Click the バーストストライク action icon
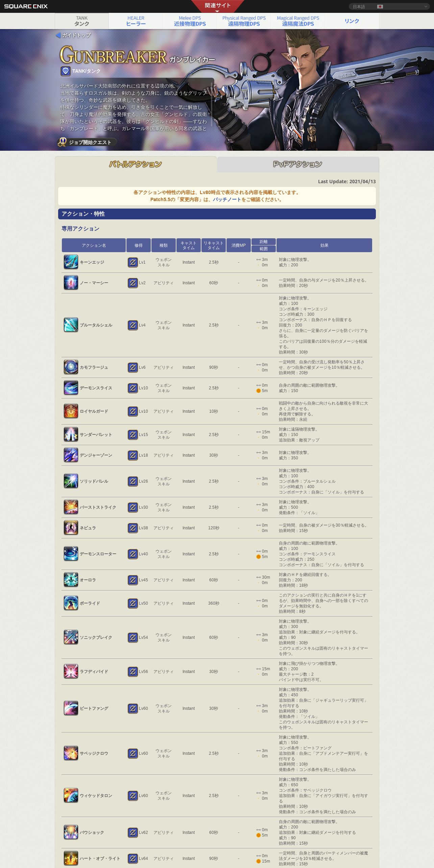This screenshot has width=434, height=868. point(71,507)
